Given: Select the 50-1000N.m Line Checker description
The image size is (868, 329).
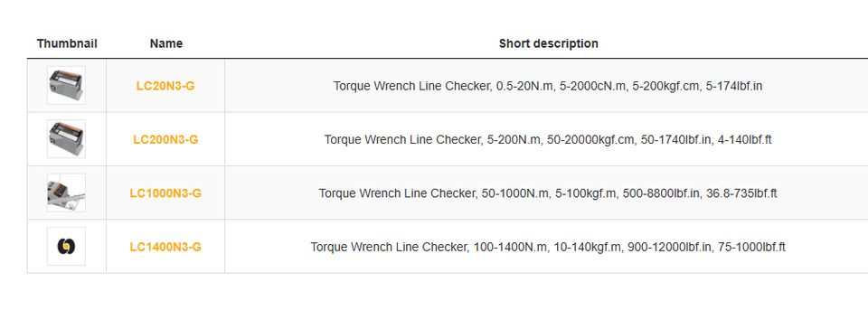Looking at the screenshot, I should click(x=548, y=193).
